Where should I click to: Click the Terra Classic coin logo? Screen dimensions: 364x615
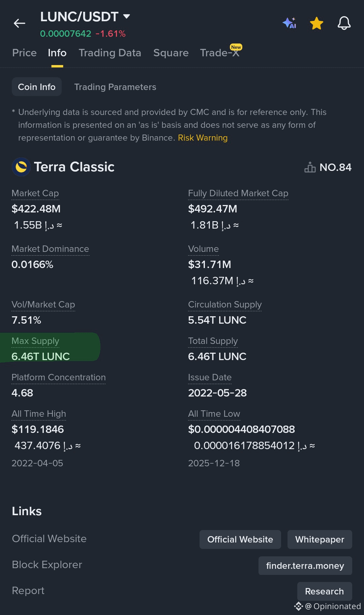[21, 167]
